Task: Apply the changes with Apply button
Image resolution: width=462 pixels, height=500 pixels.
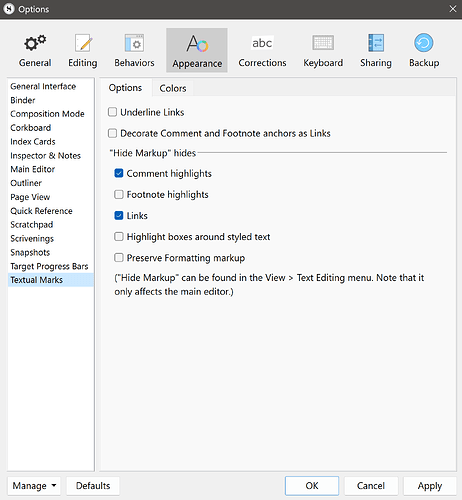Action: tap(430, 486)
